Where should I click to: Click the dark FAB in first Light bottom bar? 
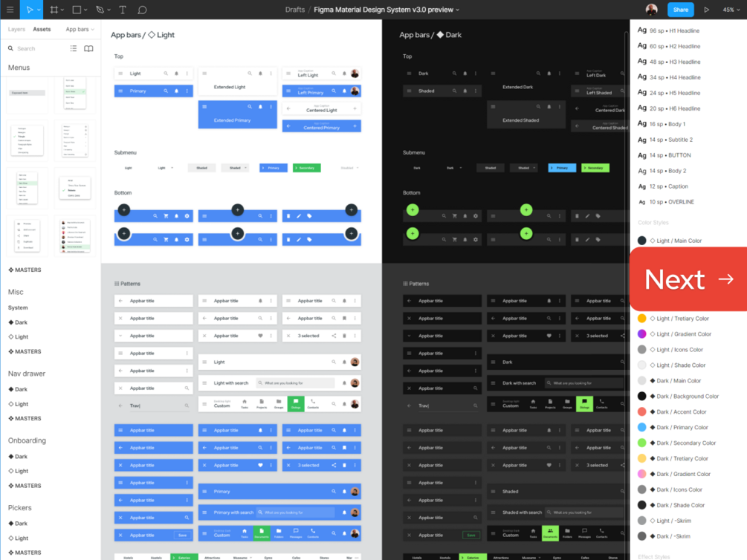coord(124,210)
